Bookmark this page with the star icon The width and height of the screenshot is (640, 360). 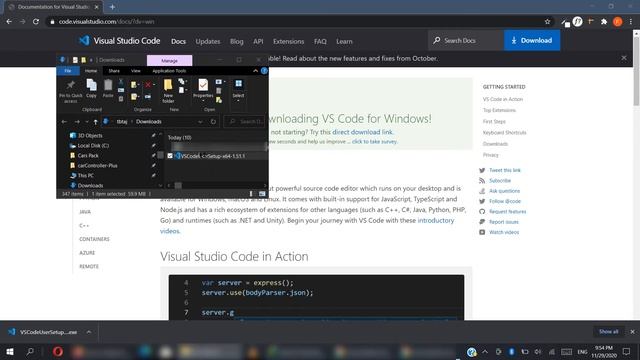tap(547, 22)
